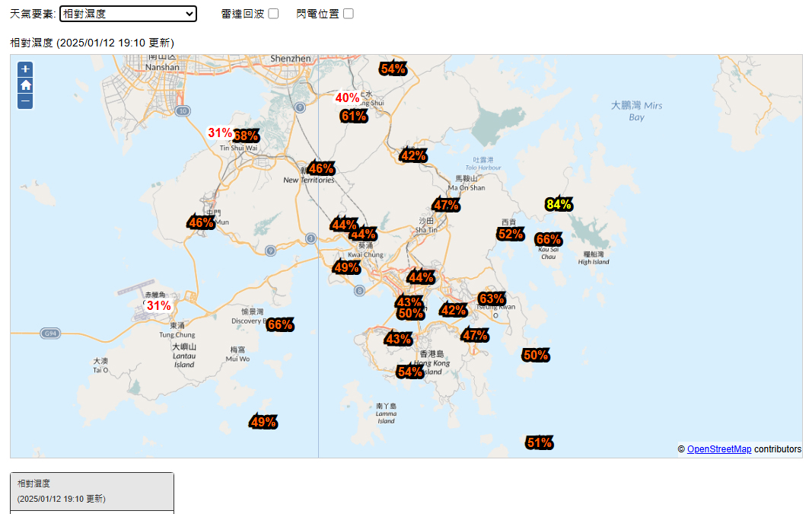Select the 31% marker near the airport

point(158,305)
